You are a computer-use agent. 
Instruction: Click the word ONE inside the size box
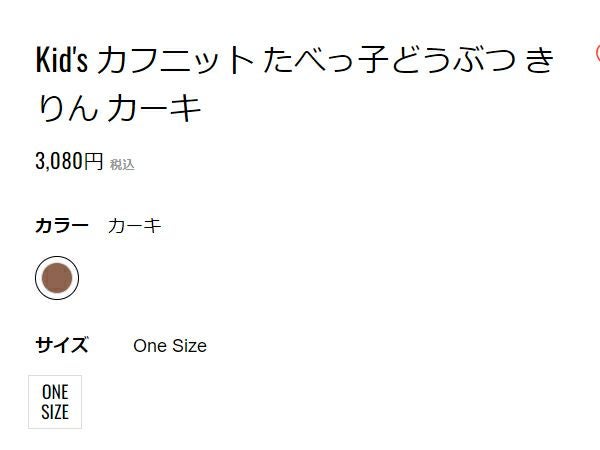coord(55,392)
